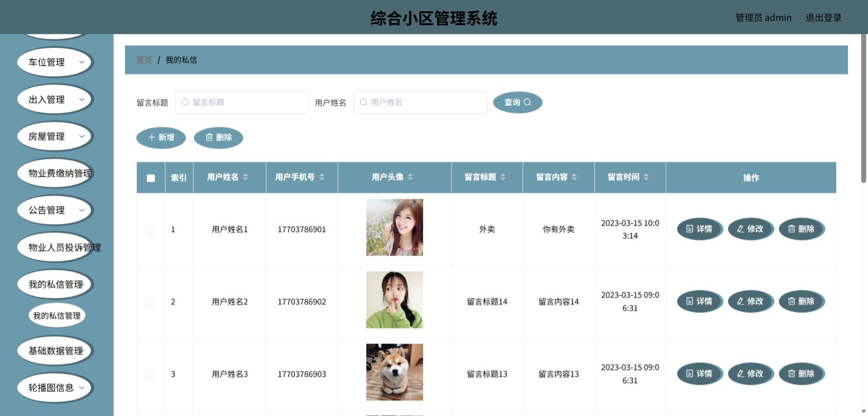Click the avatar image of 用户姓名2
The height and width of the screenshot is (416, 868).
click(x=394, y=300)
